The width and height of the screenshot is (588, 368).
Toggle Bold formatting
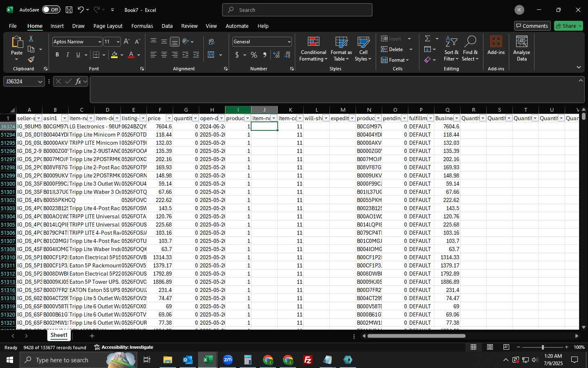point(57,55)
